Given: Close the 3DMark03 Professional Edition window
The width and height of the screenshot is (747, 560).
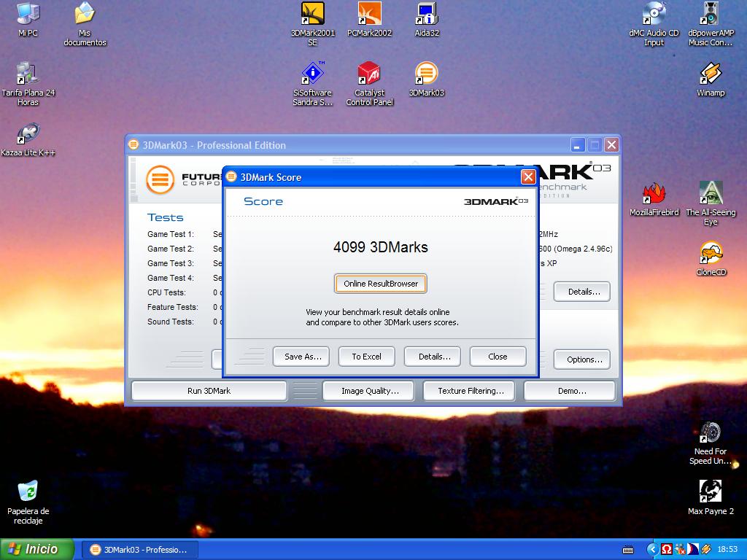Looking at the screenshot, I should (612, 145).
